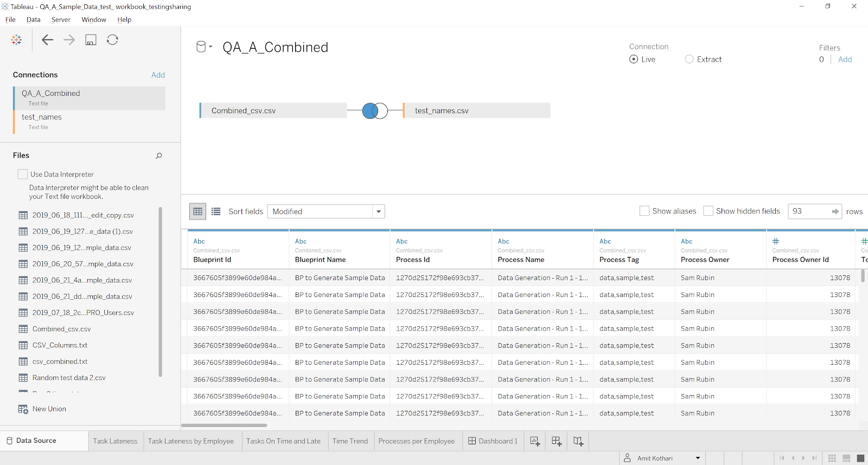Open the join icon between the two tables
This screenshot has width=868, height=465.
point(375,111)
